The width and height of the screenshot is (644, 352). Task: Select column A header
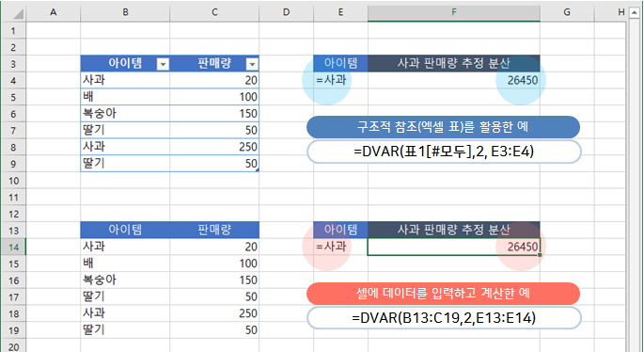click(x=53, y=12)
